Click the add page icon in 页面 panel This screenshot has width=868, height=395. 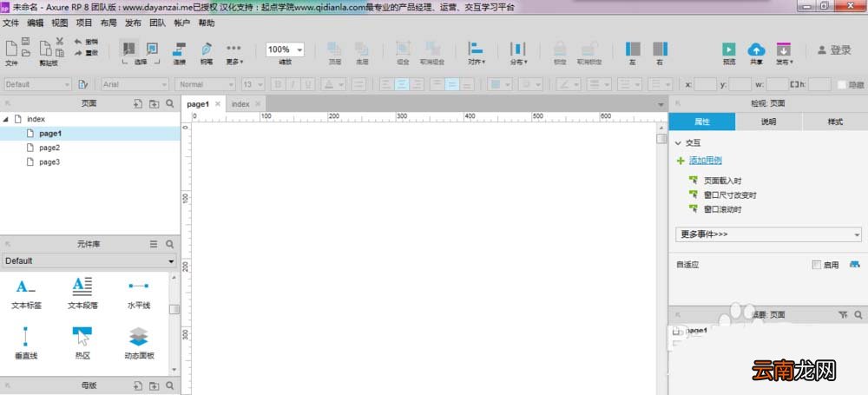point(138,103)
